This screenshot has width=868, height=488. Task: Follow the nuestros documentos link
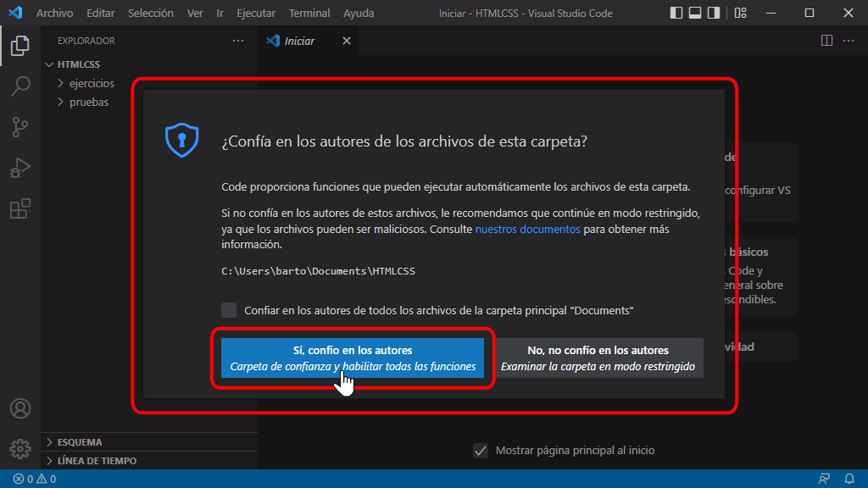pos(527,229)
